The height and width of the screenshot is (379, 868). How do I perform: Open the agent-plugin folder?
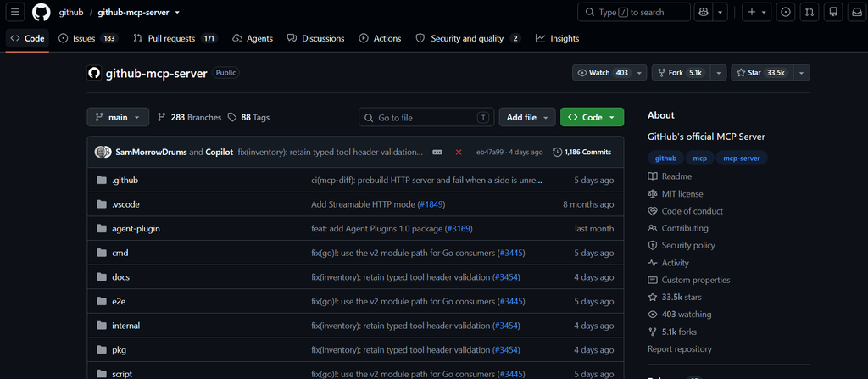[x=136, y=228]
